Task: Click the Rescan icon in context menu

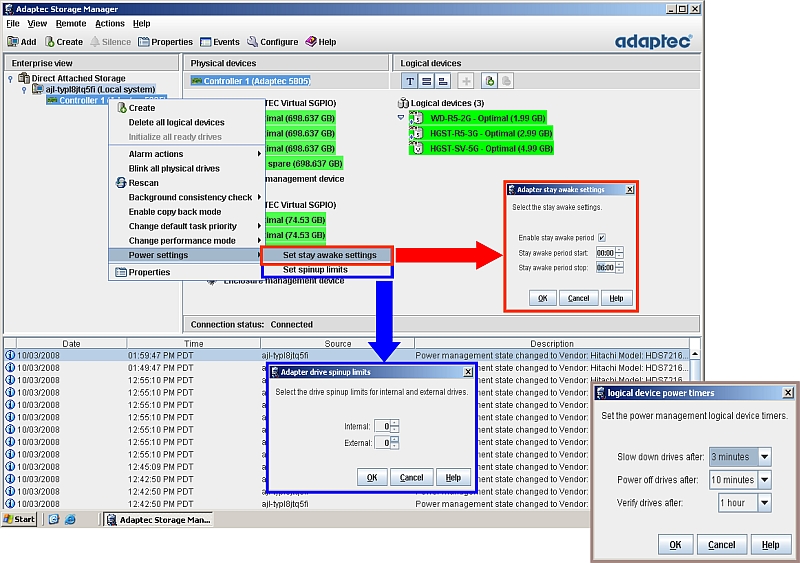Action: (x=121, y=183)
